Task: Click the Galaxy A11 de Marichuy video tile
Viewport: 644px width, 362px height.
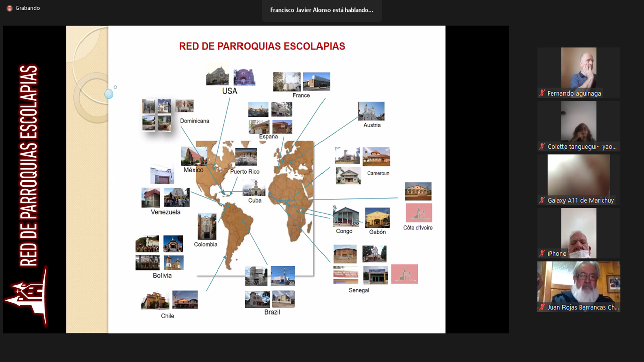Action: click(x=579, y=175)
